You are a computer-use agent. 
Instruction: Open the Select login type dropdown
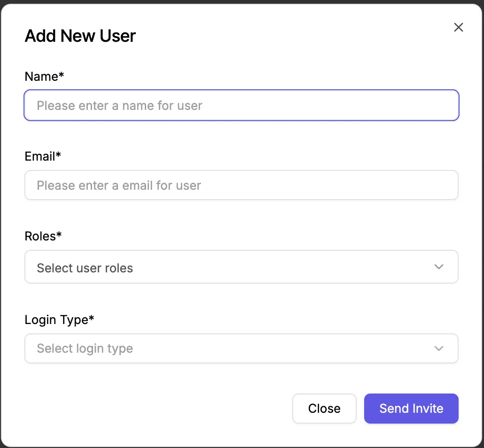242,348
